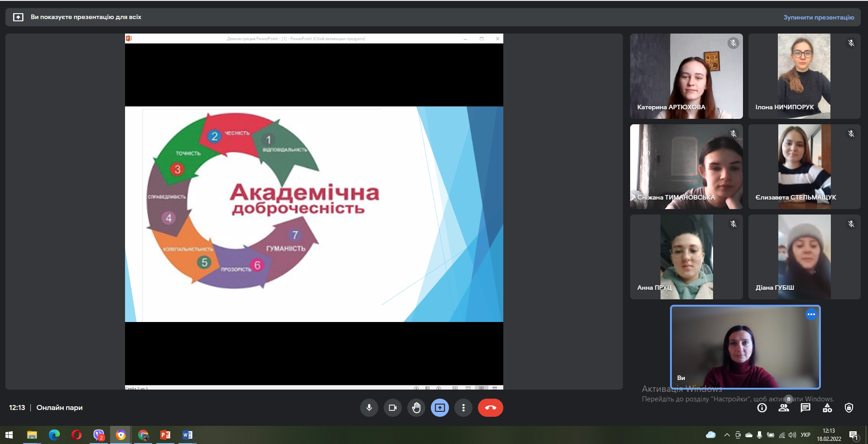
Task: Open Word from the taskbar
Action: pos(187,435)
